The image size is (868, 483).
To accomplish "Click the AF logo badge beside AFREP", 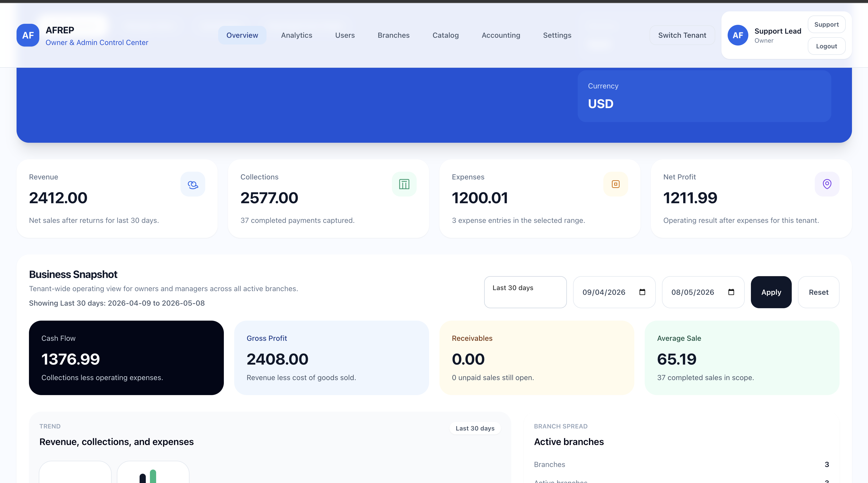I will (x=28, y=35).
